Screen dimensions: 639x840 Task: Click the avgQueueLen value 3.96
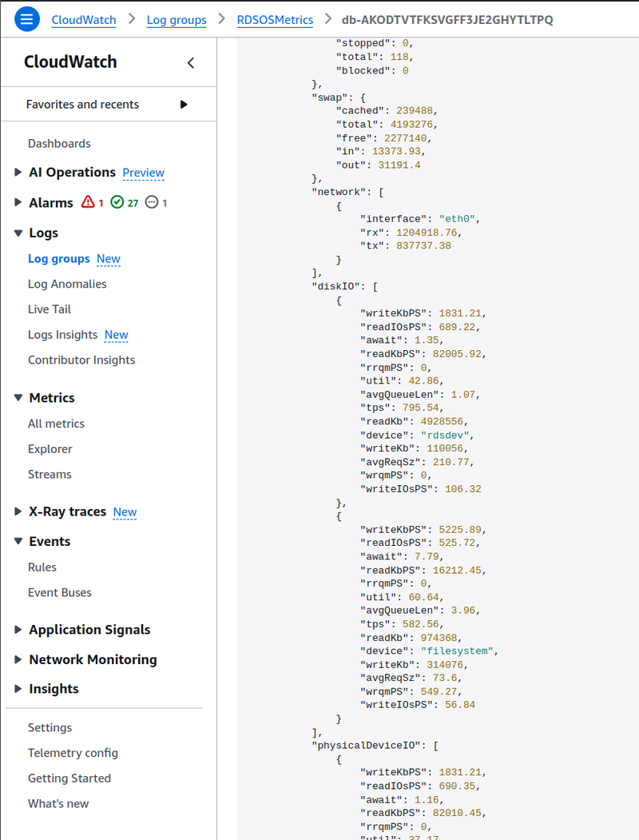click(x=463, y=611)
